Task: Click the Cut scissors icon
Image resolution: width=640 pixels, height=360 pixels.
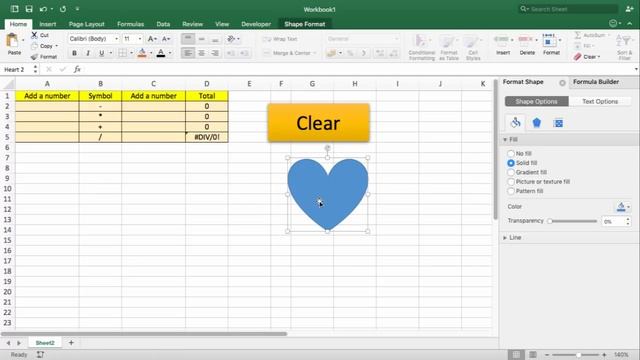Action: pos(35,35)
